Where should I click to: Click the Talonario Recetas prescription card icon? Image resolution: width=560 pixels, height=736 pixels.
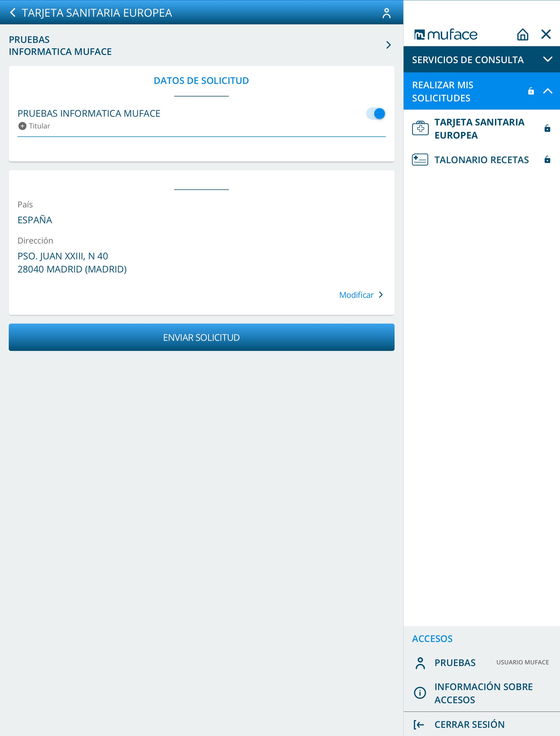(420, 160)
